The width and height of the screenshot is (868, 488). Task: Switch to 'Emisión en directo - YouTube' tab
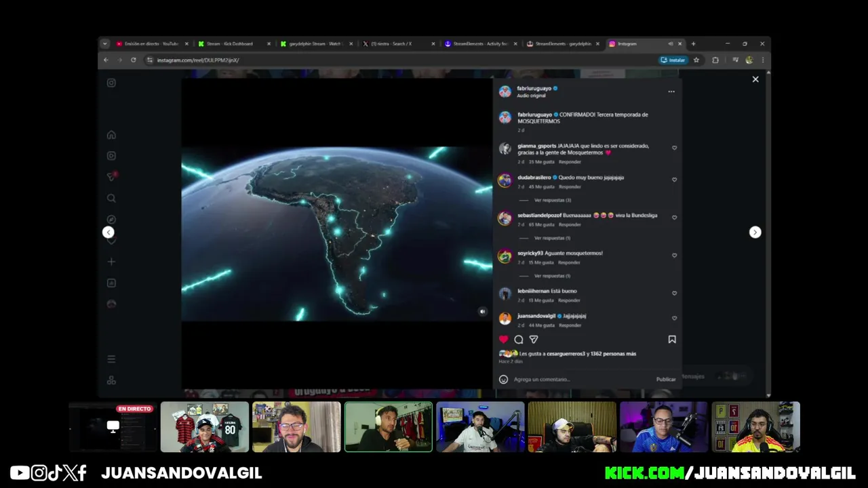coord(152,44)
